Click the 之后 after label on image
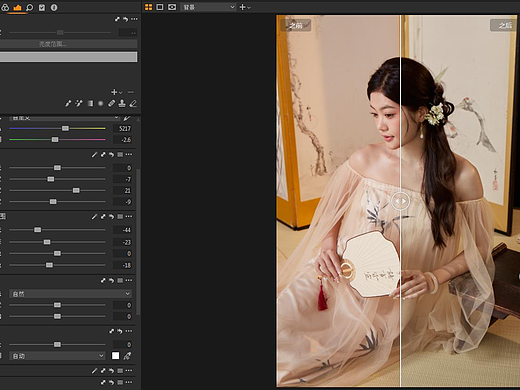This screenshot has height=390, width=520. (x=505, y=25)
